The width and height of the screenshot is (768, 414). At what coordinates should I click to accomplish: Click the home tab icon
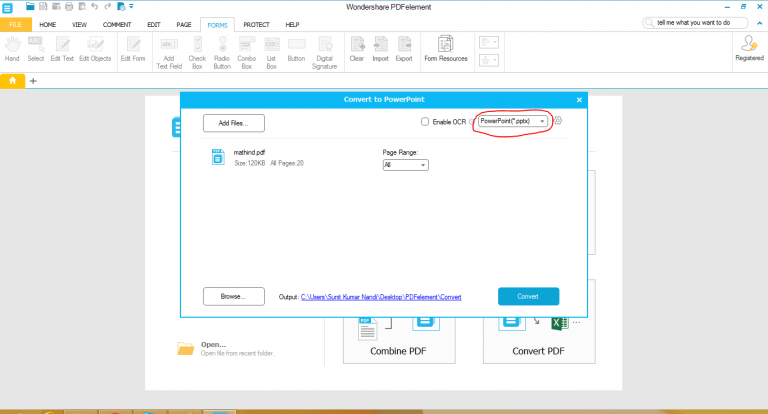point(12,81)
